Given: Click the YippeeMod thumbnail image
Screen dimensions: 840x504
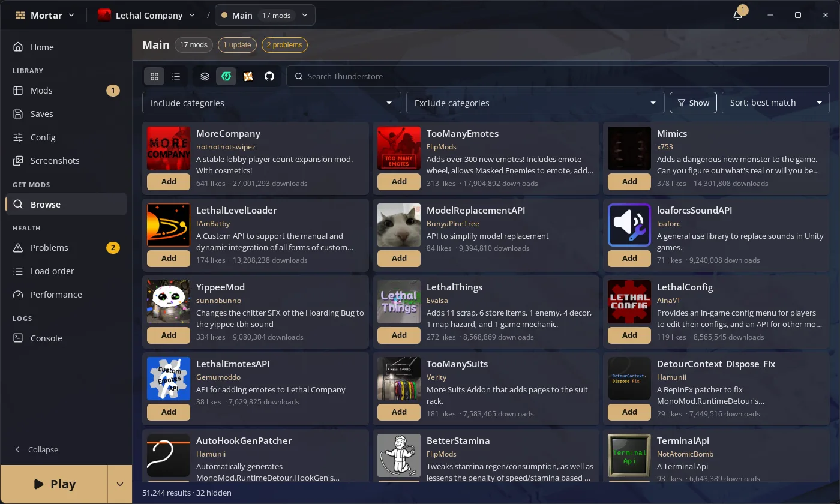Looking at the screenshot, I should (169, 302).
